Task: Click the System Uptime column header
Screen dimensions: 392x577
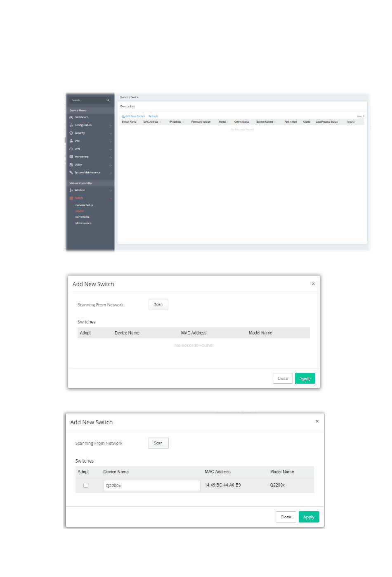Action: click(x=264, y=122)
